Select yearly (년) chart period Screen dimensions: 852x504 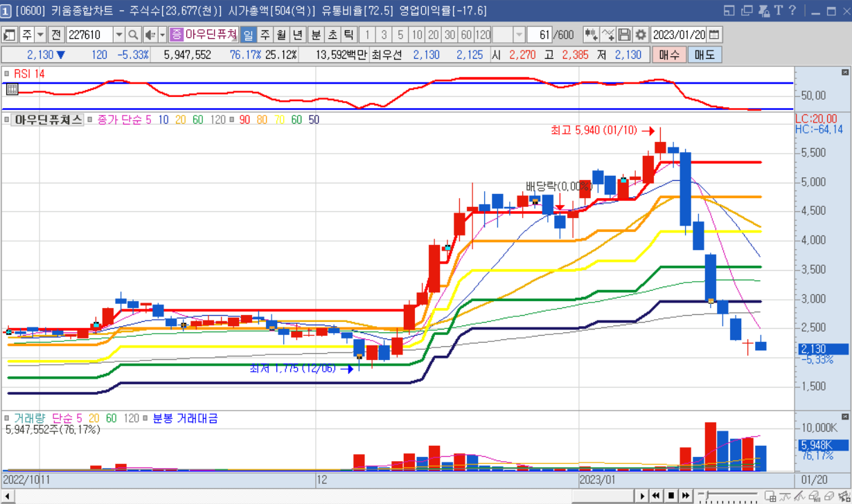(x=298, y=35)
